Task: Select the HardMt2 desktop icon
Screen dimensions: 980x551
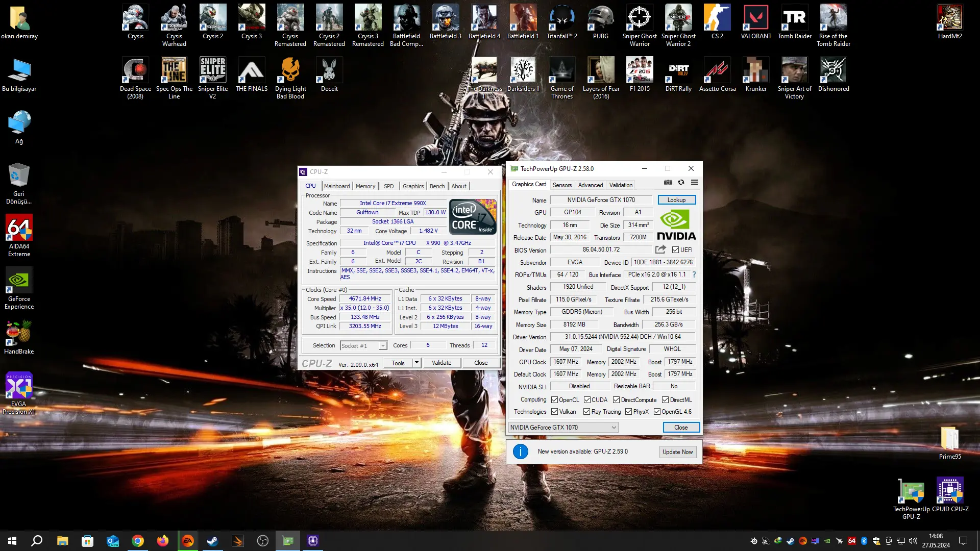Action: coord(950,22)
